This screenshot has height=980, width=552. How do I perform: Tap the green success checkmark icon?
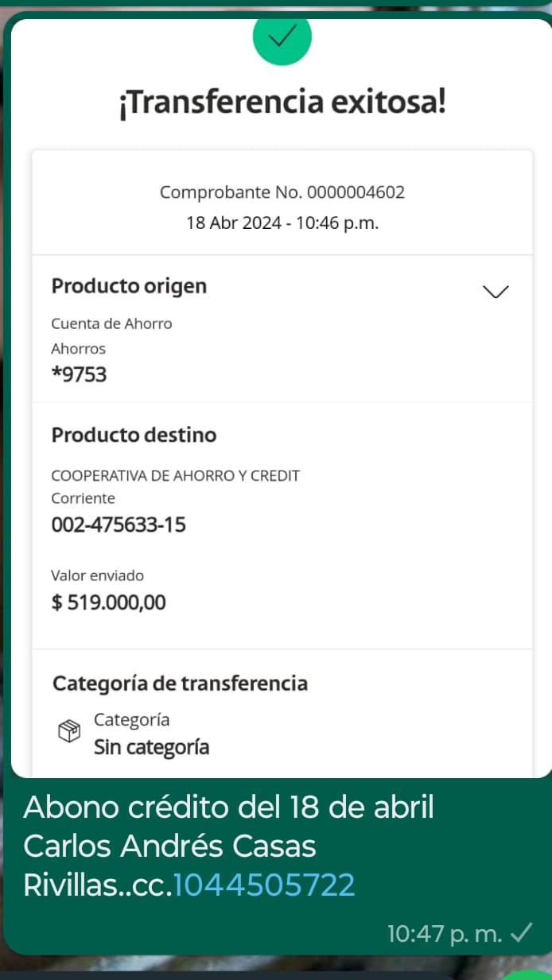click(x=282, y=37)
